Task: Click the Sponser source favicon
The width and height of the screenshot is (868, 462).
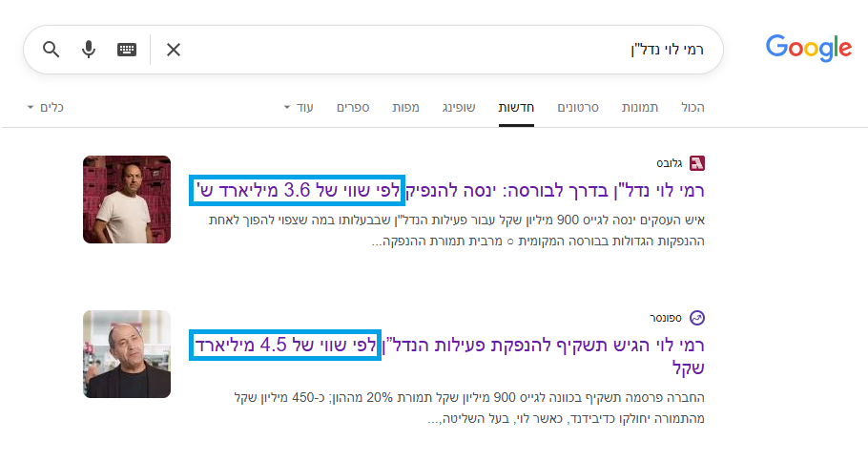Action: pos(696,317)
